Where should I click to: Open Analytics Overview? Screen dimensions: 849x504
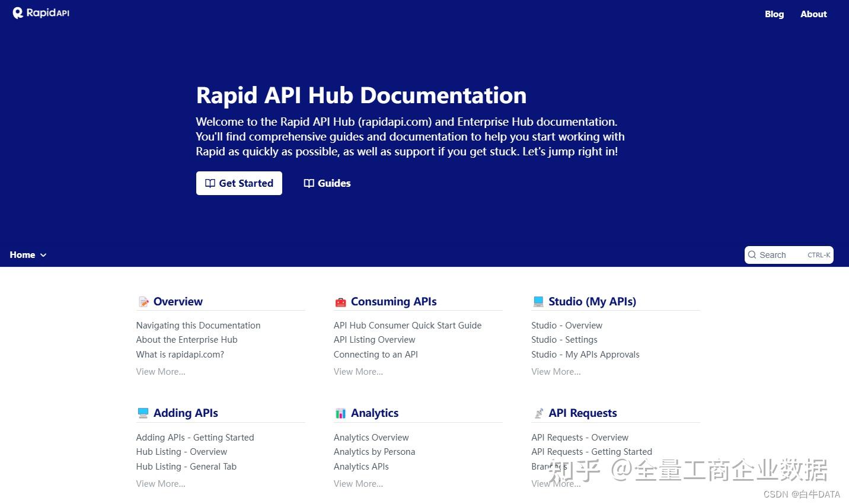[371, 438]
